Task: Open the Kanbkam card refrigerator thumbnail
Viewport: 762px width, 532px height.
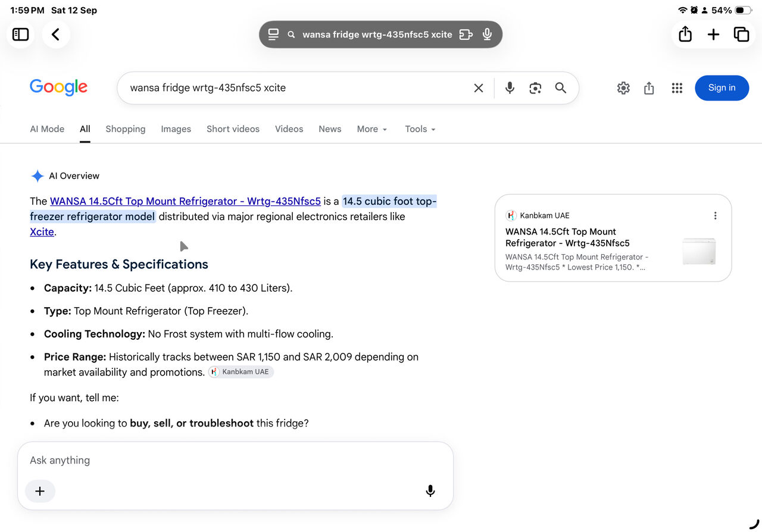Action: click(699, 251)
